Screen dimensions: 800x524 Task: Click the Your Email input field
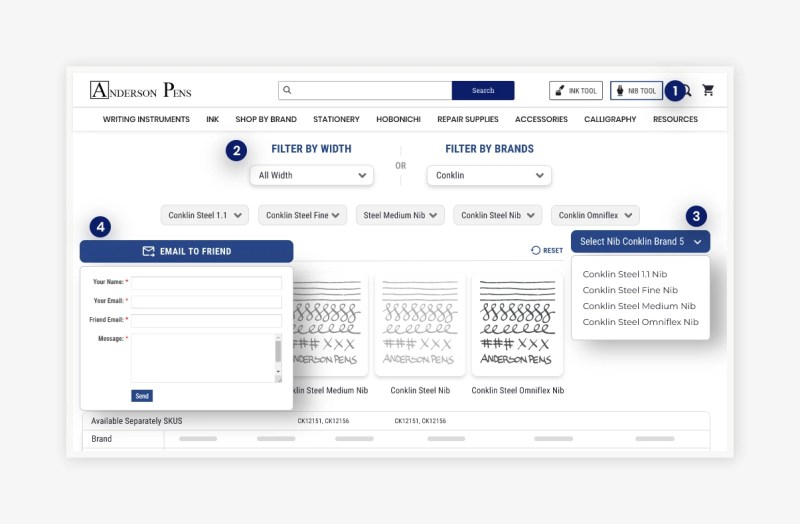[206, 302]
